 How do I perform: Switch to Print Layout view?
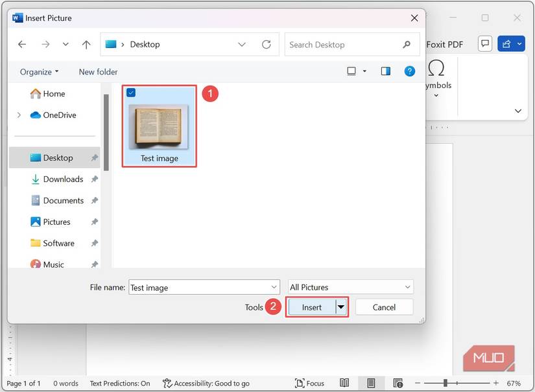pyautogui.click(x=371, y=383)
